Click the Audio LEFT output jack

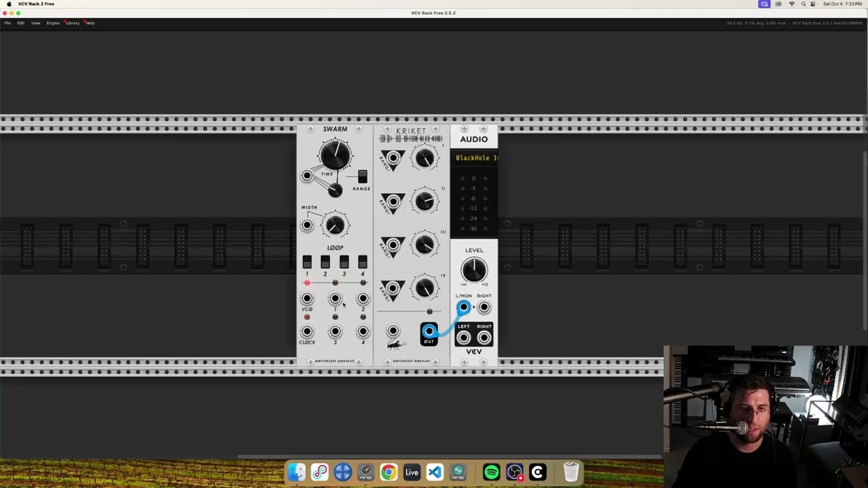click(463, 338)
